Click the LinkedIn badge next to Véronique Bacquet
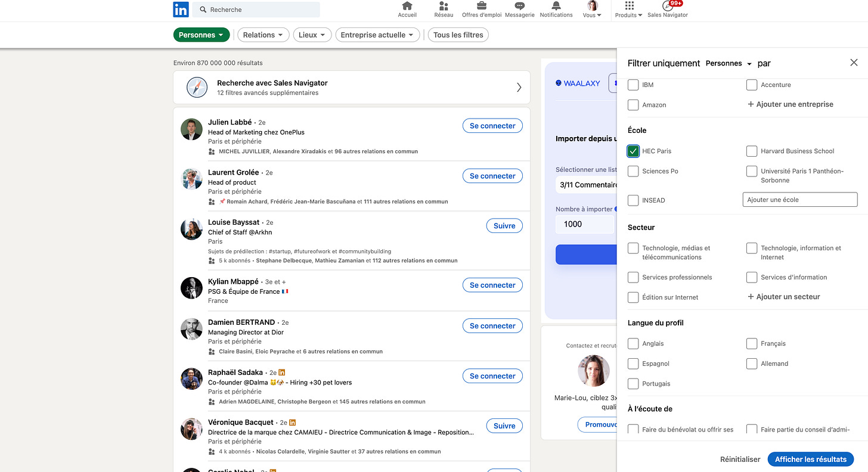The image size is (868, 472). (x=293, y=423)
